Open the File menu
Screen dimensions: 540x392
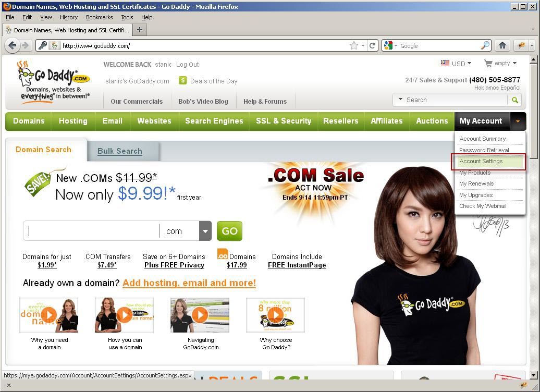tap(10, 17)
